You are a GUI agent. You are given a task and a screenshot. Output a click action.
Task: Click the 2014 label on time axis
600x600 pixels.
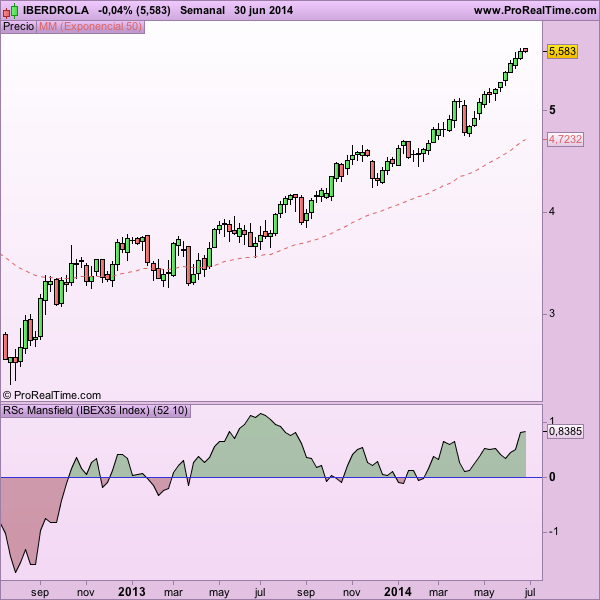point(398,592)
